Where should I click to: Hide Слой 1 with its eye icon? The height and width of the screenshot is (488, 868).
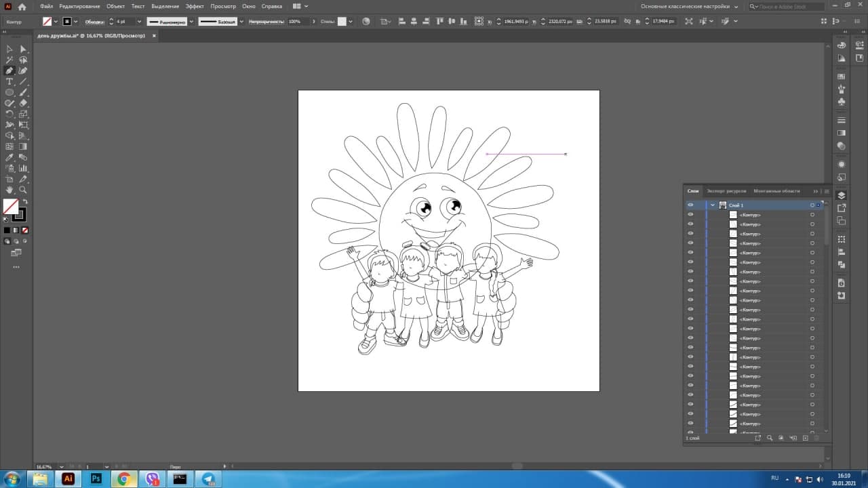pyautogui.click(x=690, y=205)
